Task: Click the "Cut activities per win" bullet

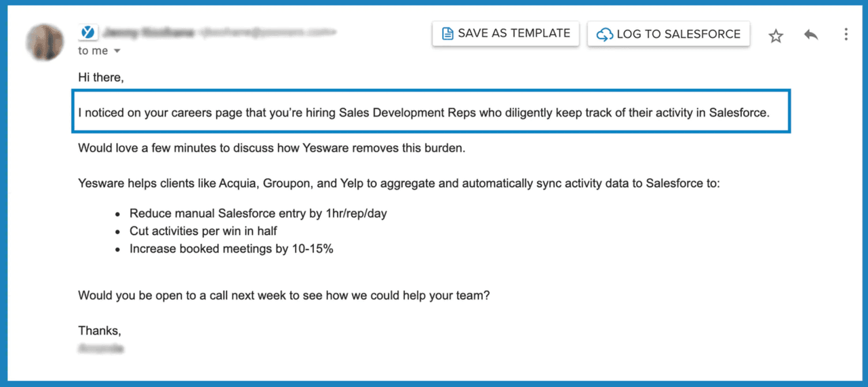Action: click(203, 231)
